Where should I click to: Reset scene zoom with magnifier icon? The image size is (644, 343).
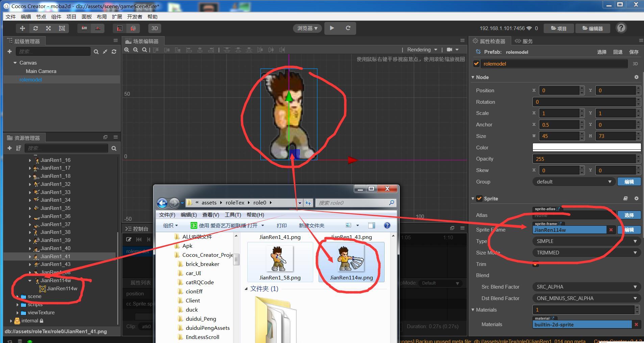[x=144, y=50]
